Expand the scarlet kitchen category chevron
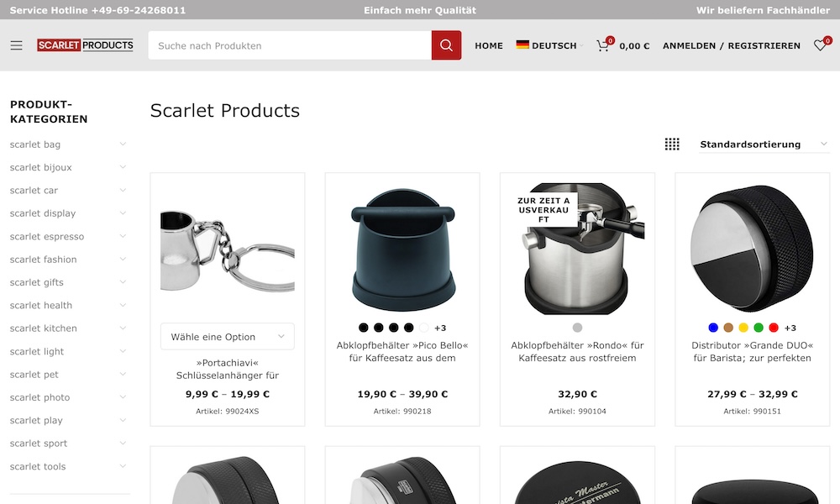The height and width of the screenshot is (504, 840). coord(123,328)
